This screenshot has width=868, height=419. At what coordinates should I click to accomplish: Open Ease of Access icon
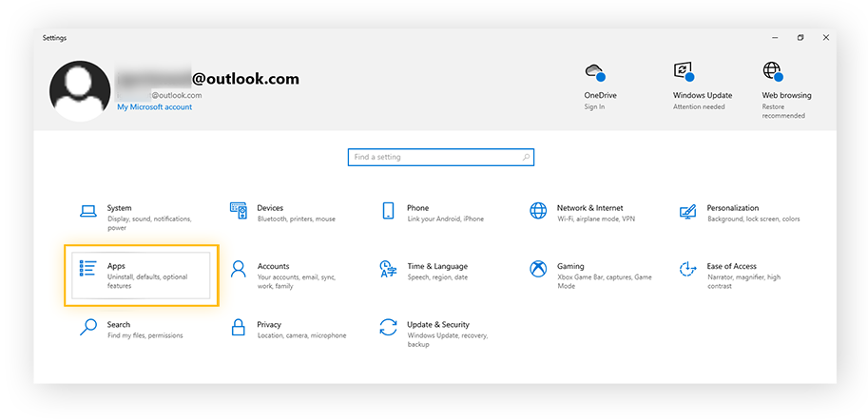pyautogui.click(x=688, y=269)
